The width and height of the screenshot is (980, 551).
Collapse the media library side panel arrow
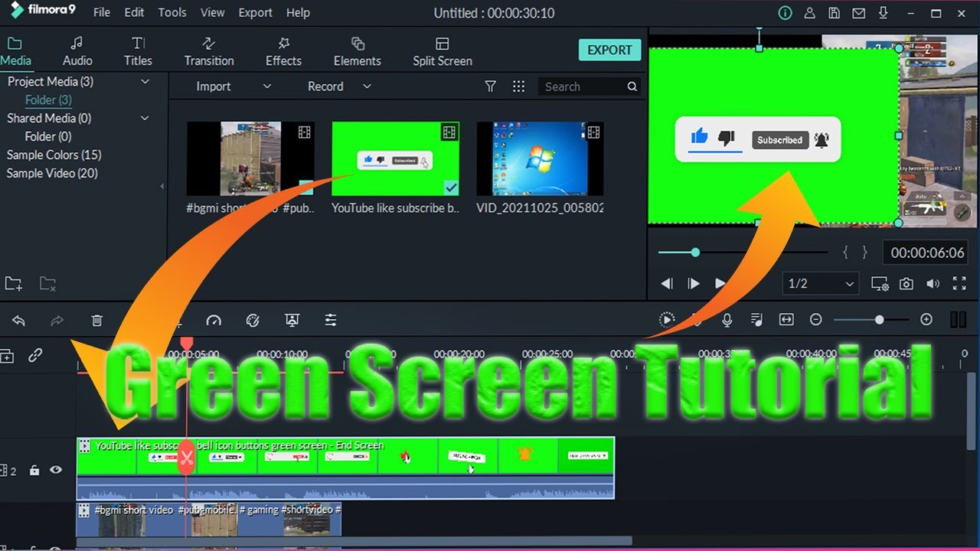coord(162,186)
